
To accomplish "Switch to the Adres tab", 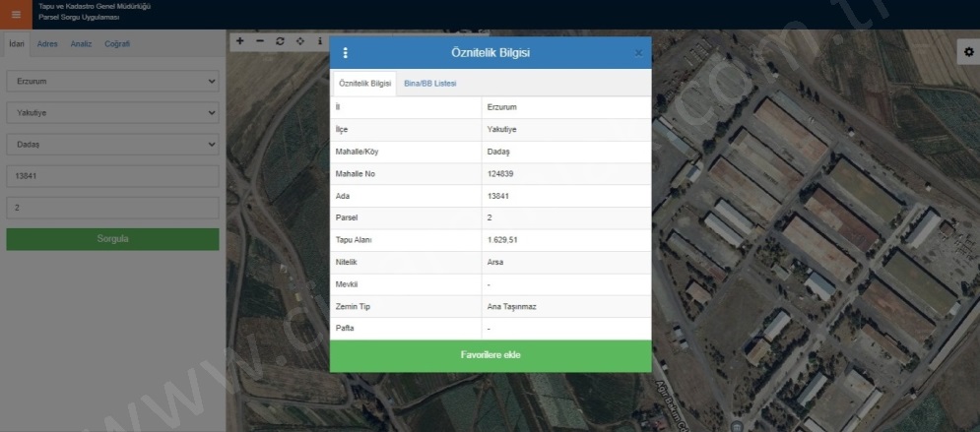I will click(x=47, y=44).
